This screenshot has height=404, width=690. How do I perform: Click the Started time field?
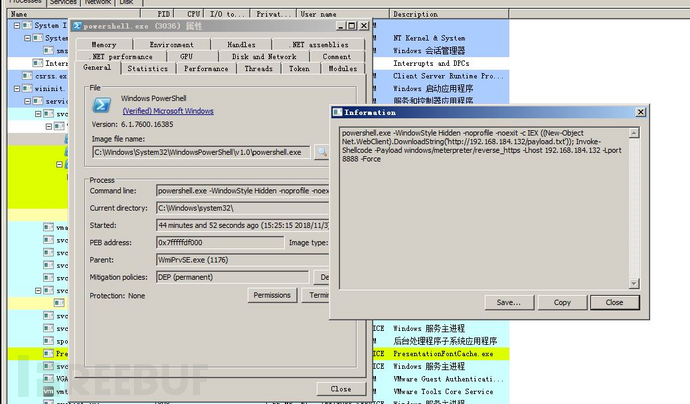242,225
